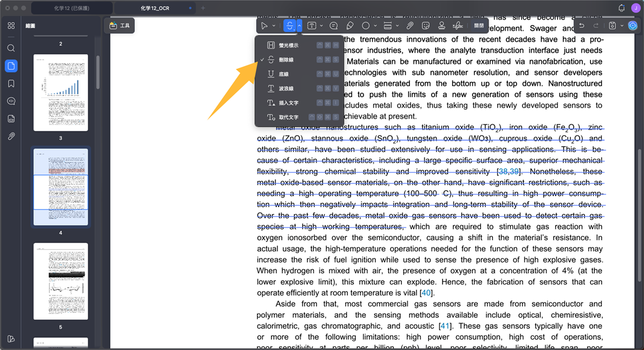This screenshot has width=644, height=350.
Task: Pick the attachment paperclip tool in toolbar
Action: [x=410, y=26]
